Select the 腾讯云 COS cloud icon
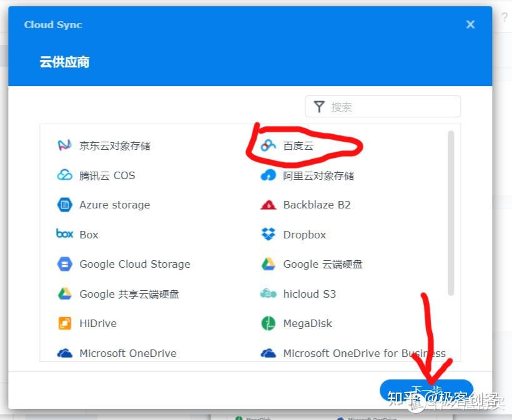Viewport: 512px width, 420px height. (64, 175)
